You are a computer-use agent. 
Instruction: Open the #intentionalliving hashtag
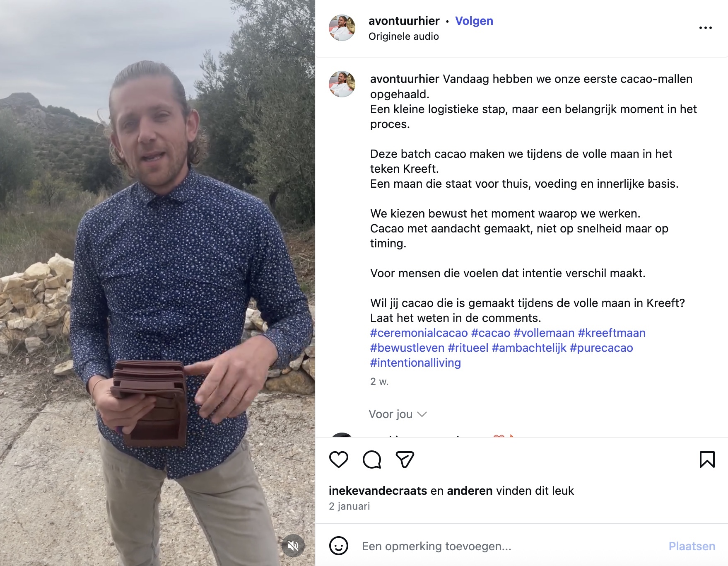coord(415,363)
